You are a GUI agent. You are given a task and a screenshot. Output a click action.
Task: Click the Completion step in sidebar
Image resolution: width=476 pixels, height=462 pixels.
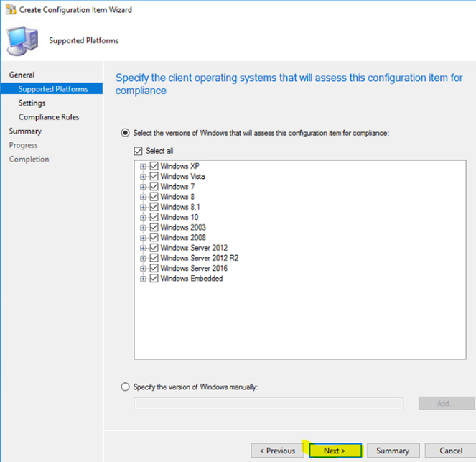pos(29,160)
